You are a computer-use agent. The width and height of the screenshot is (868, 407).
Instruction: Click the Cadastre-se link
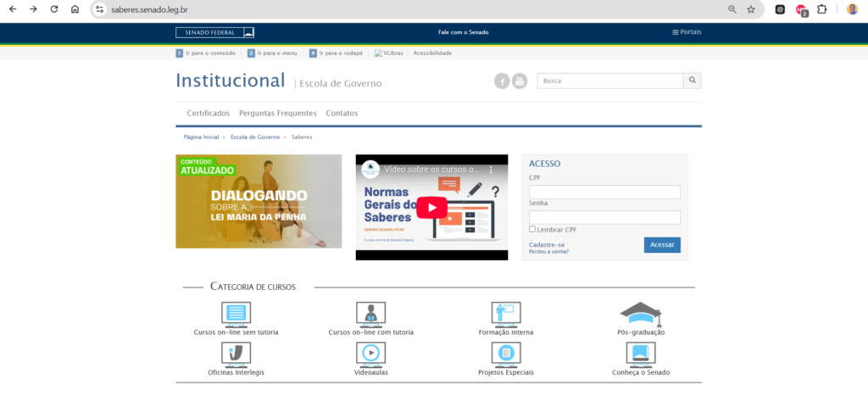coord(547,245)
